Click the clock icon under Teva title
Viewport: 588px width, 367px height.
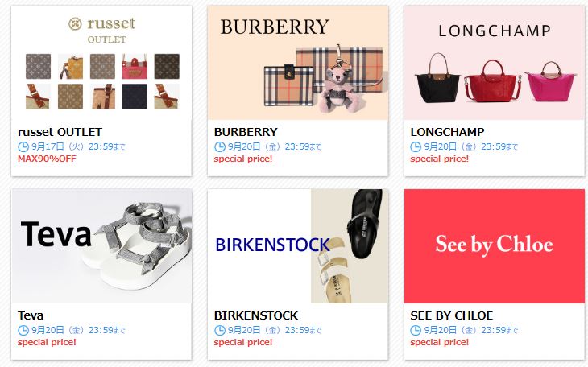tap(23, 330)
